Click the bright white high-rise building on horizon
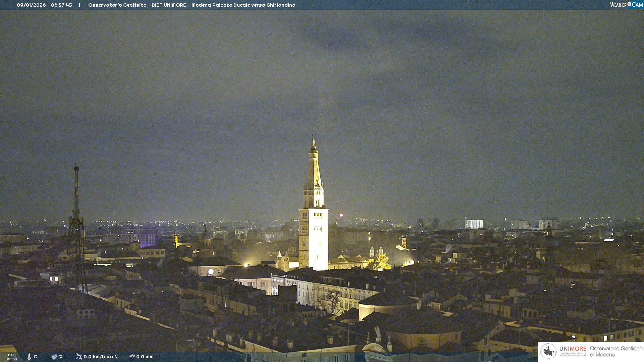The width and height of the screenshot is (644, 362). point(474,224)
